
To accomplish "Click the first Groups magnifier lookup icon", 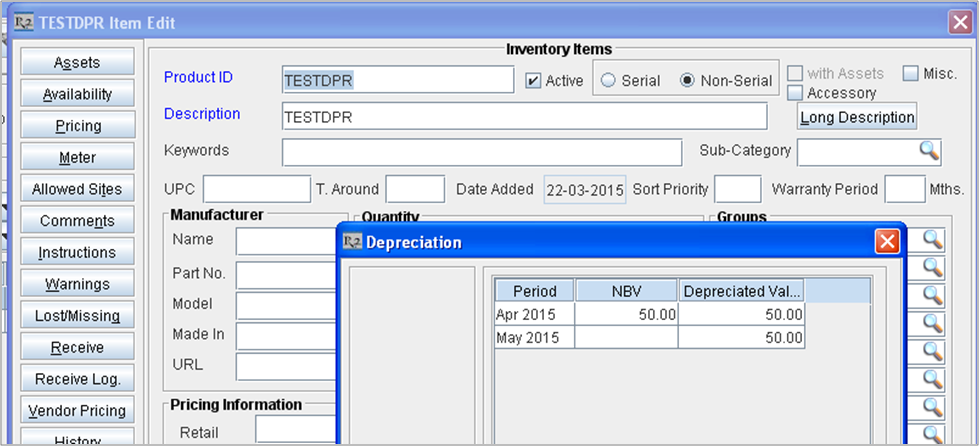I will click(x=932, y=240).
